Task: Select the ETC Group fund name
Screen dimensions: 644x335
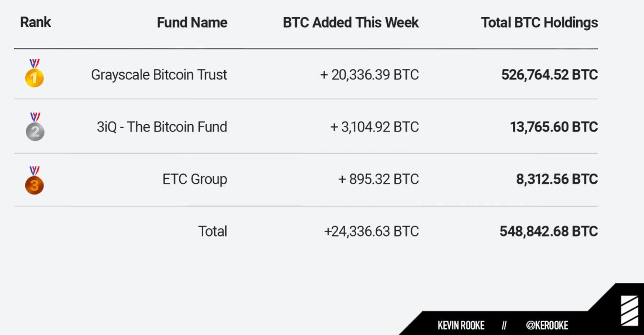Action: pyautogui.click(x=195, y=179)
